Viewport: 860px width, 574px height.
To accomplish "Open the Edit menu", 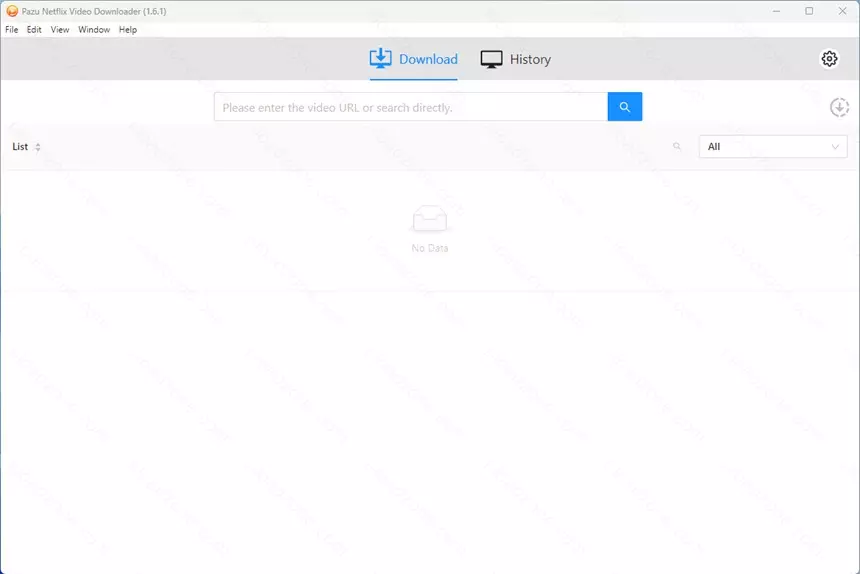I will click(34, 30).
